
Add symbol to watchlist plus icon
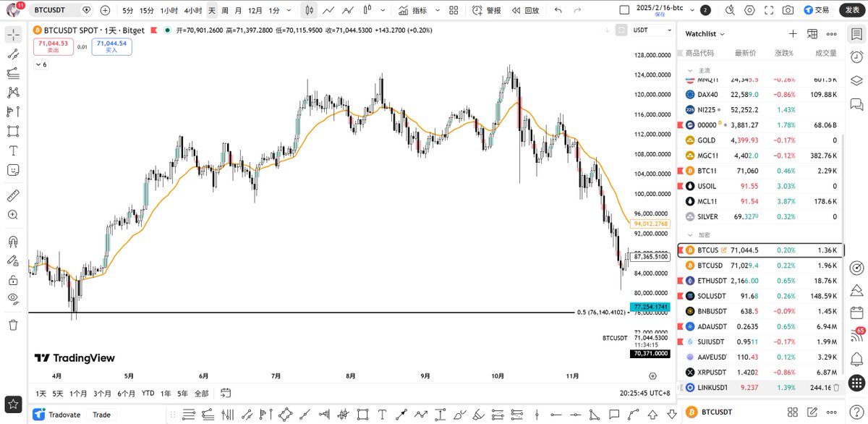point(793,34)
